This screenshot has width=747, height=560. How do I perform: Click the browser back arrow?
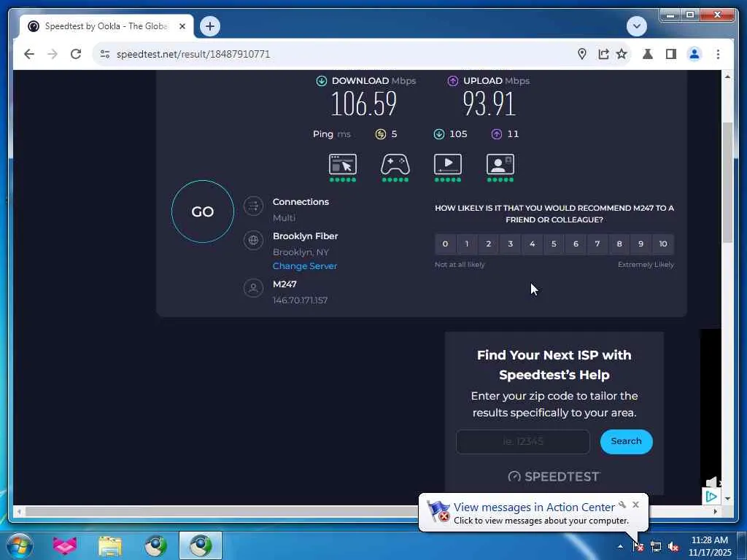click(x=29, y=54)
